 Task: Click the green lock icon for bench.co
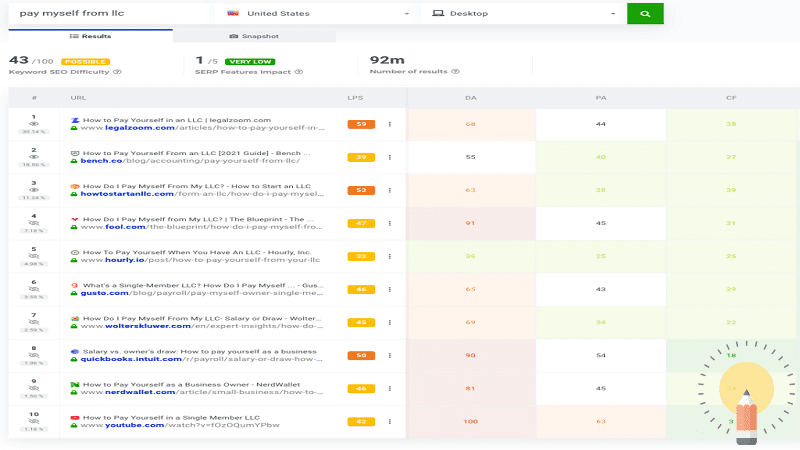click(x=74, y=161)
